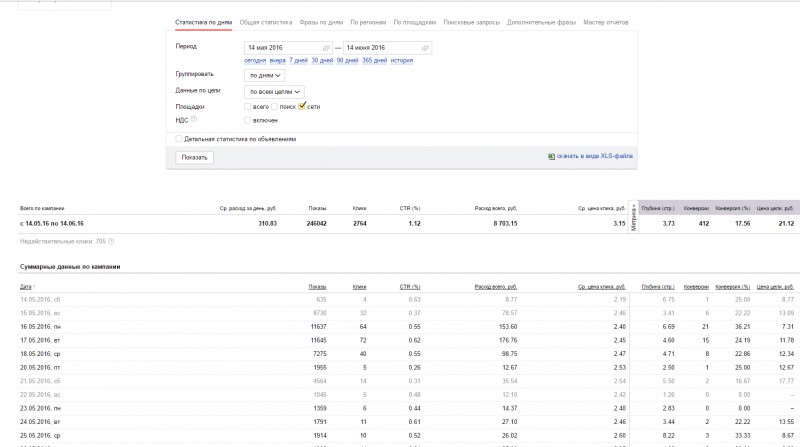This screenshot has height=447, width=800.
Task: Switch to the 'Общая статистика' tab
Action: [266, 21]
